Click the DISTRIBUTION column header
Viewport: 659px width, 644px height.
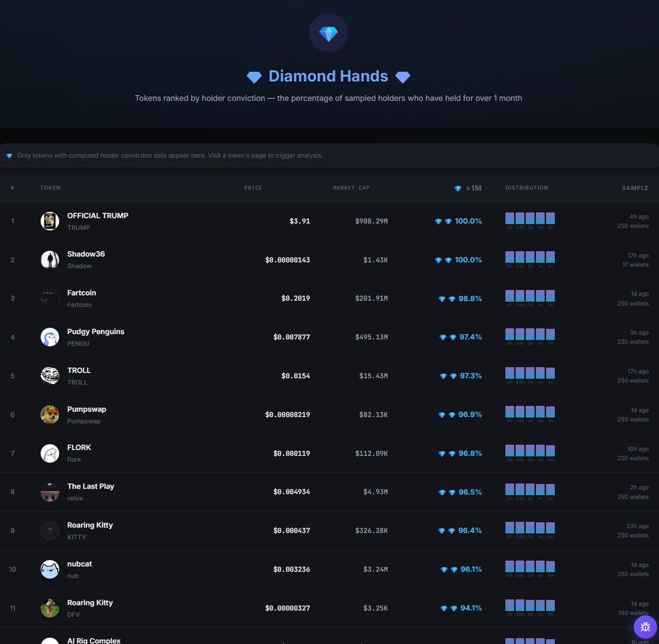click(527, 188)
